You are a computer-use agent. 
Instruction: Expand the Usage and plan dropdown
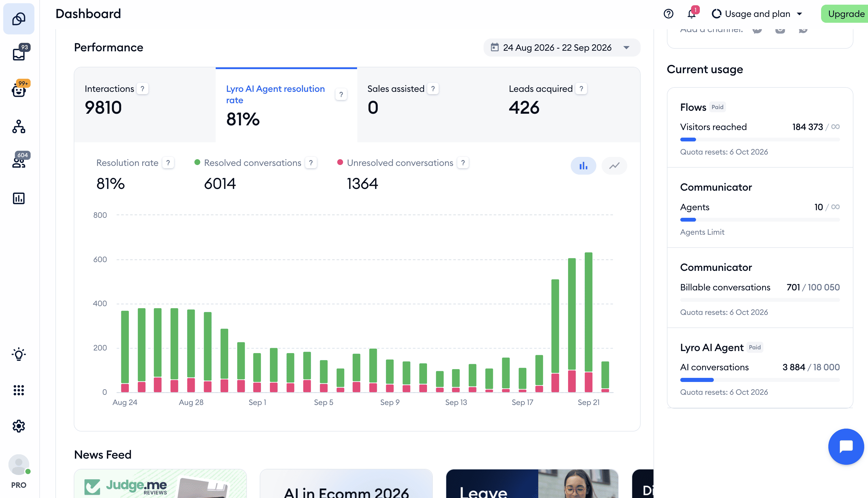click(x=757, y=14)
